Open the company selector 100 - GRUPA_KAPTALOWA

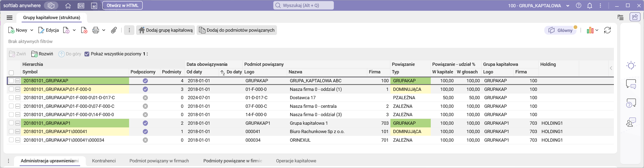[x=538, y=6]
